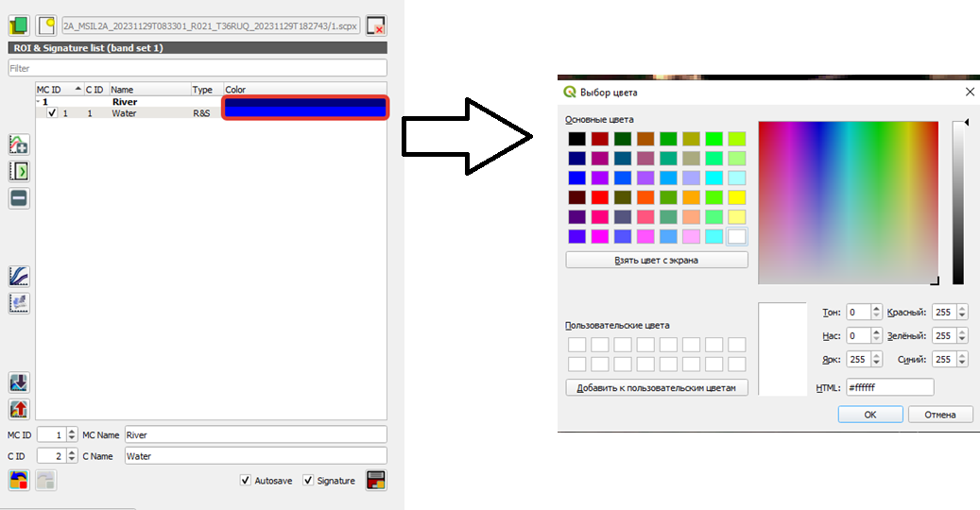
Task: Disable the Autosave checkbox
Action: tap(246, 480)
